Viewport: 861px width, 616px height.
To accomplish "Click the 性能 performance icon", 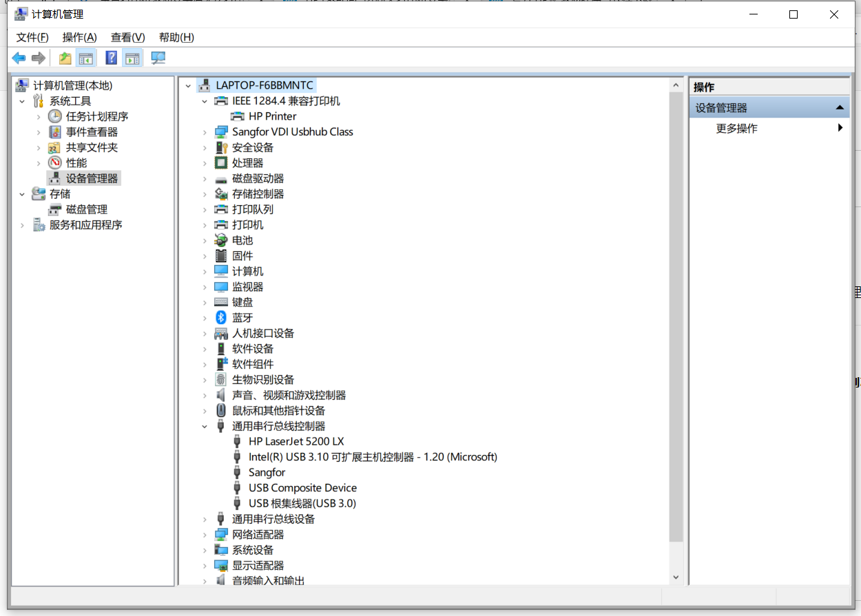I will 55,163.
